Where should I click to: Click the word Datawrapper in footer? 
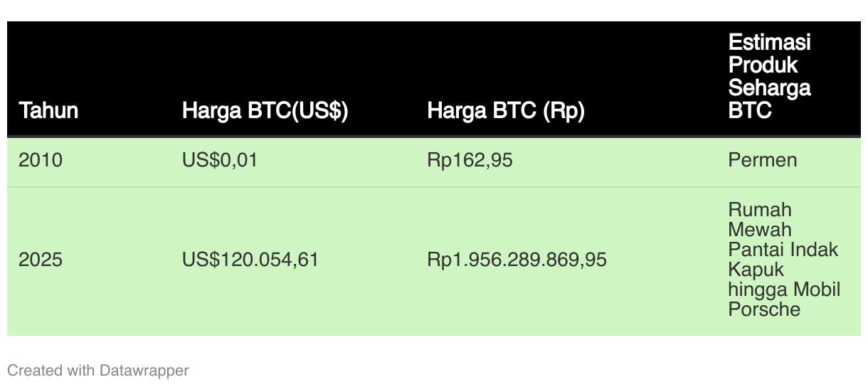tap(144, 371)
